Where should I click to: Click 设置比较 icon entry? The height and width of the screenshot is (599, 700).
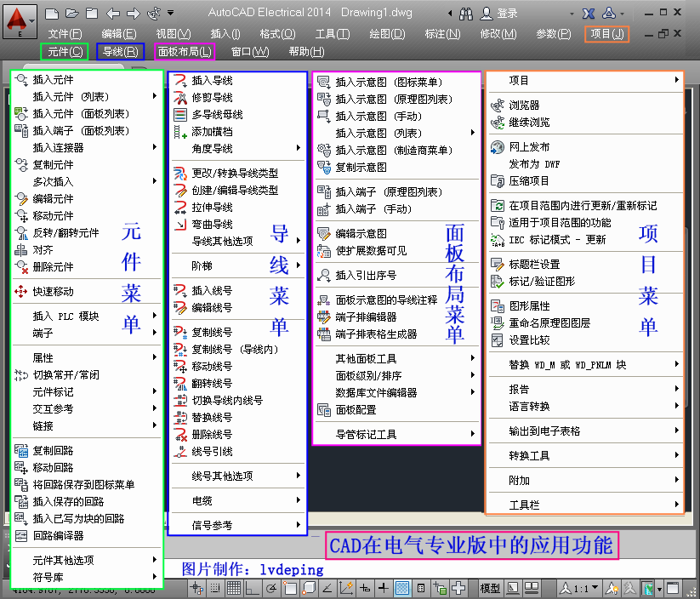pos(497,340)
